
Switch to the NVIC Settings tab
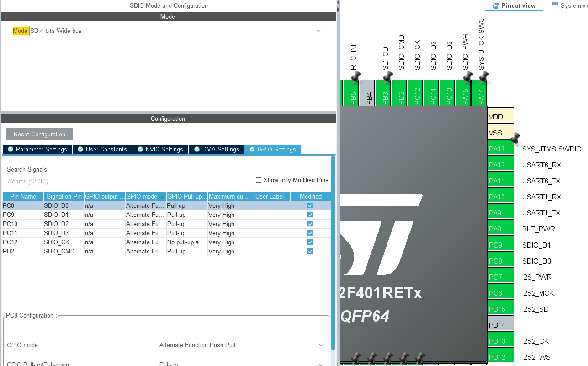pyautogui.click(x=160, y=149)
